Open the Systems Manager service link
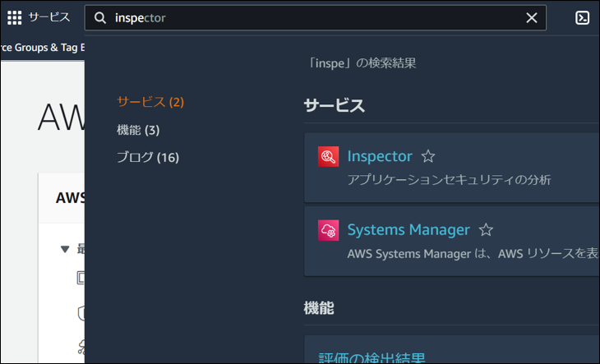This screenshot has height=364, width=600. click(x=408, y=230)
